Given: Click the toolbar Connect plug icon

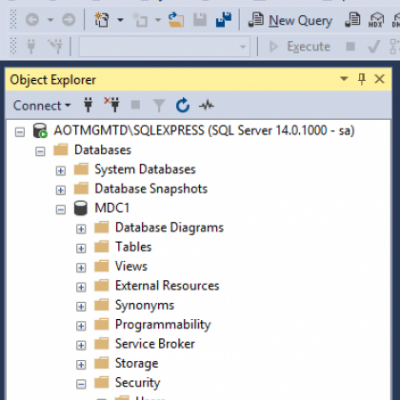Looking at the screenshot, I should click(x=31, y=46).
